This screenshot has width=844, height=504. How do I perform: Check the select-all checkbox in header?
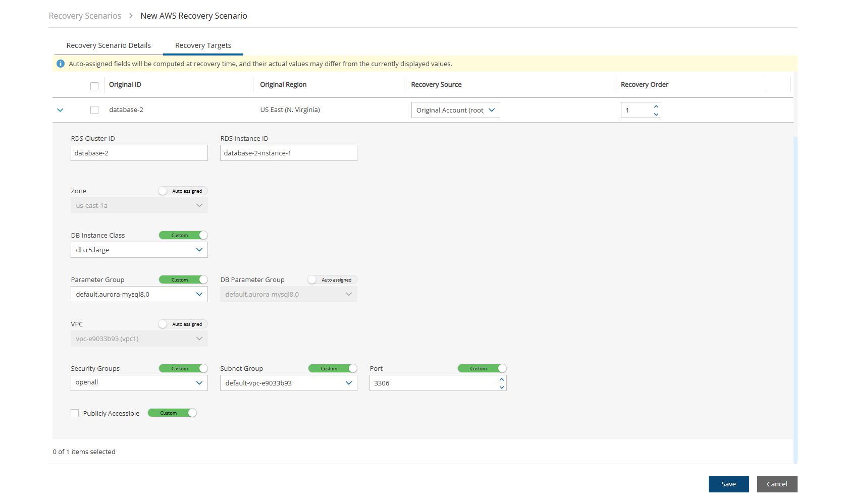click(94, 86)
